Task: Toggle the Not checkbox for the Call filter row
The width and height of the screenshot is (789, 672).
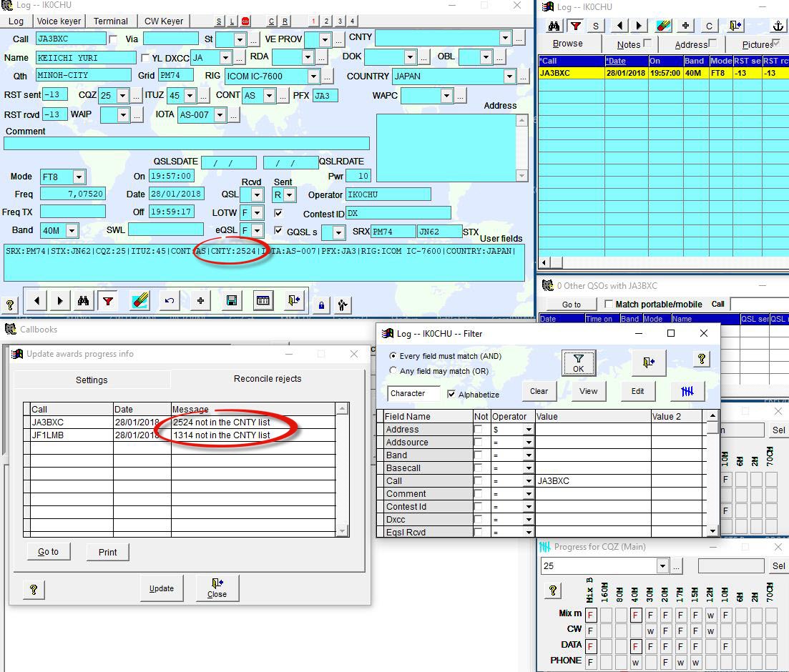Action: click(x=479, y=481)
